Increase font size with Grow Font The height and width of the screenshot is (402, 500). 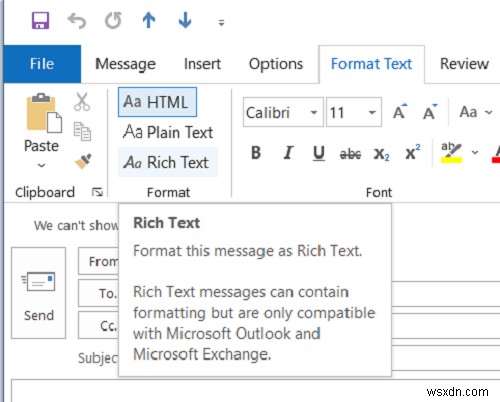pos(400,112)
